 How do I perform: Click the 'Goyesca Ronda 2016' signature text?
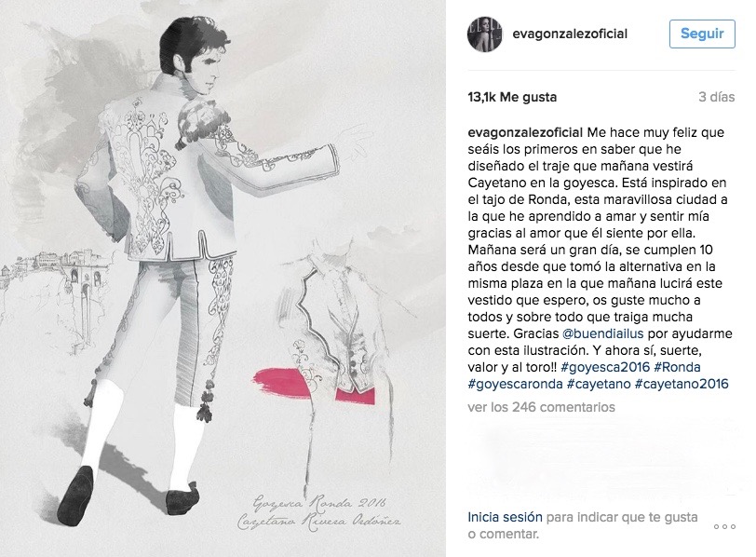(x=319, y=503)
